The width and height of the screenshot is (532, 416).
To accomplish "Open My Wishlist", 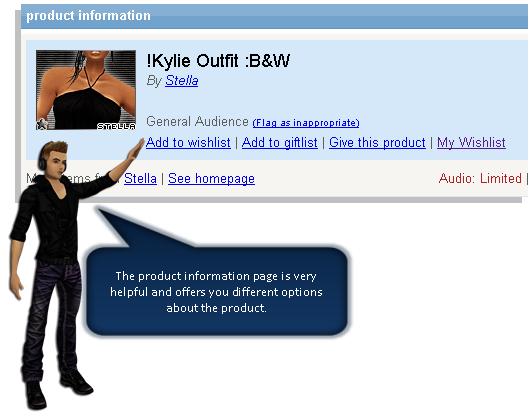I will coord(471,143).
